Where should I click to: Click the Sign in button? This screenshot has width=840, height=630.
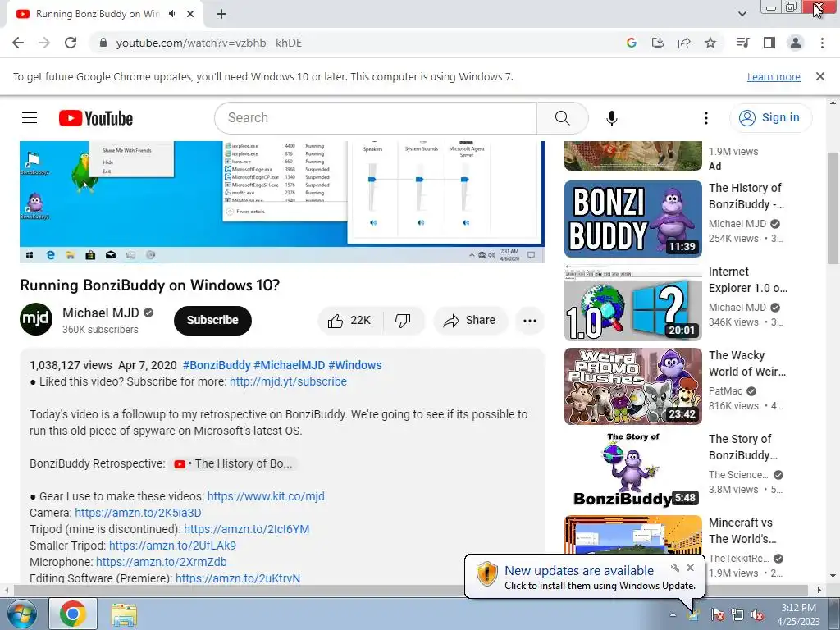(x=770, y=118)
